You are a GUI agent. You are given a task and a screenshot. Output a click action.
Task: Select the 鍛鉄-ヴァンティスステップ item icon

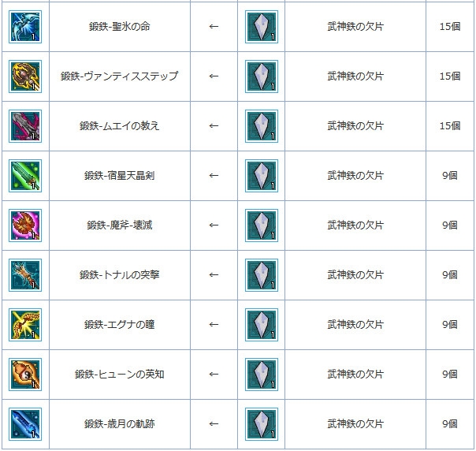pos(25,76)
